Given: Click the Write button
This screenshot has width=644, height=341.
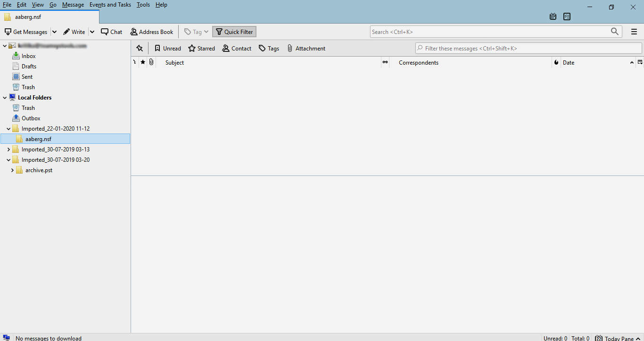Looking at the screenshot, I should (x=74, y=32).
